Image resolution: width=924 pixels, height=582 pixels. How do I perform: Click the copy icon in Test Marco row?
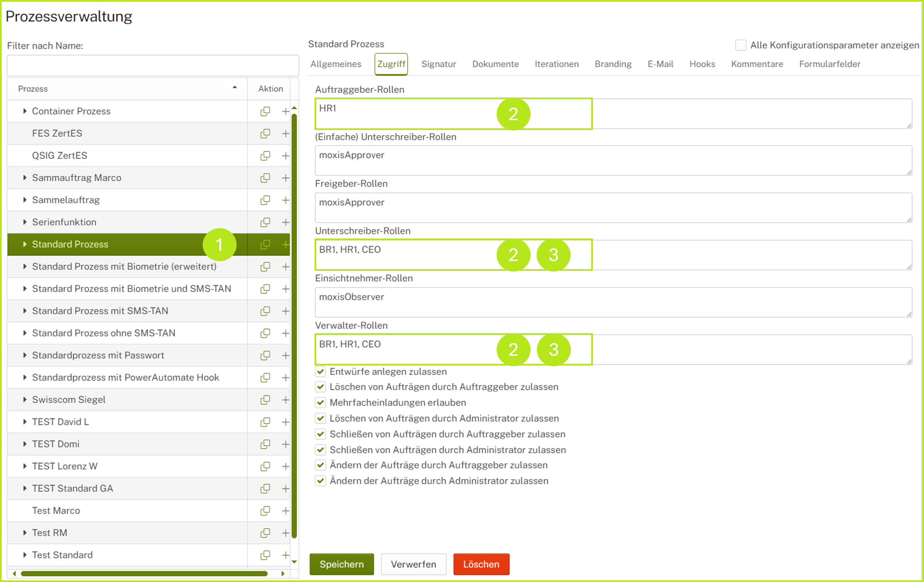(x=265, y=511)
